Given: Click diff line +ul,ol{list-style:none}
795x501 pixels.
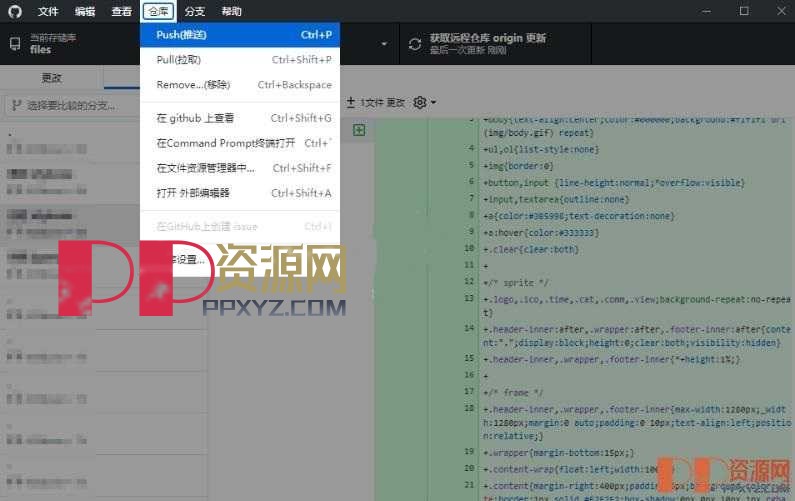Looking at the screenshot, I should coord(541,150).
